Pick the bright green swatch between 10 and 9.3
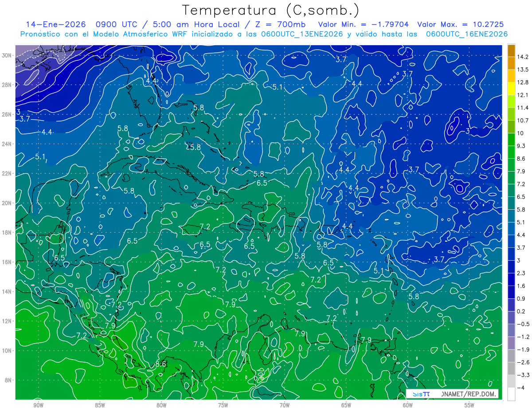532x411 pixels. [511, 140]
